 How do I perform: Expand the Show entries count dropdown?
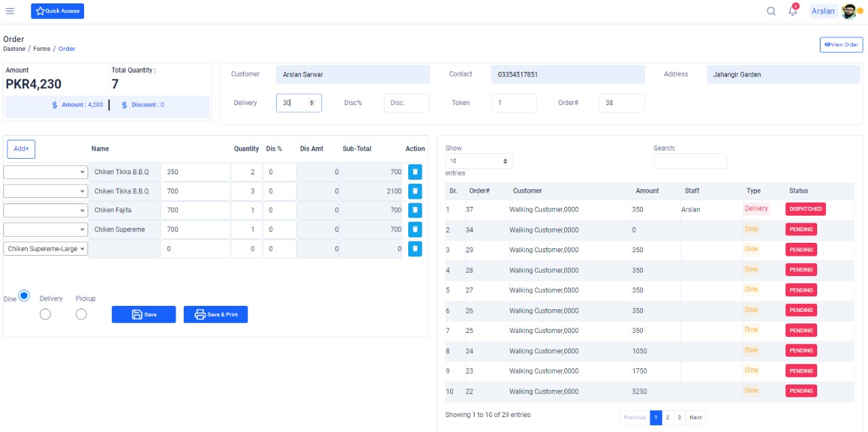(479, 161)
